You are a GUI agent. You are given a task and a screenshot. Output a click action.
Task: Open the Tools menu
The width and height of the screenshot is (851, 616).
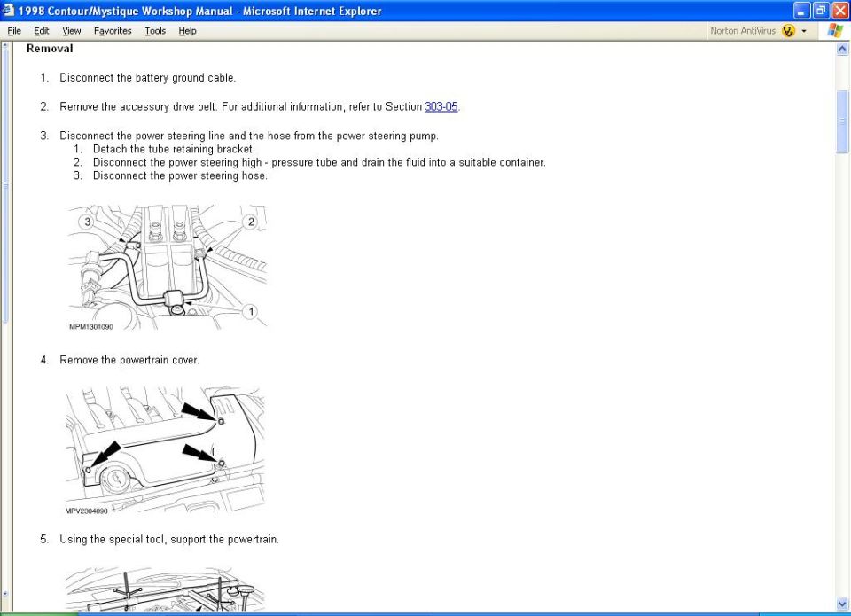[155, 31]
